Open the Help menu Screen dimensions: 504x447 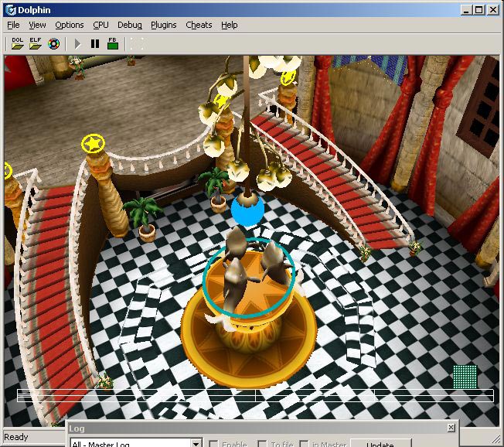point(229,25)
